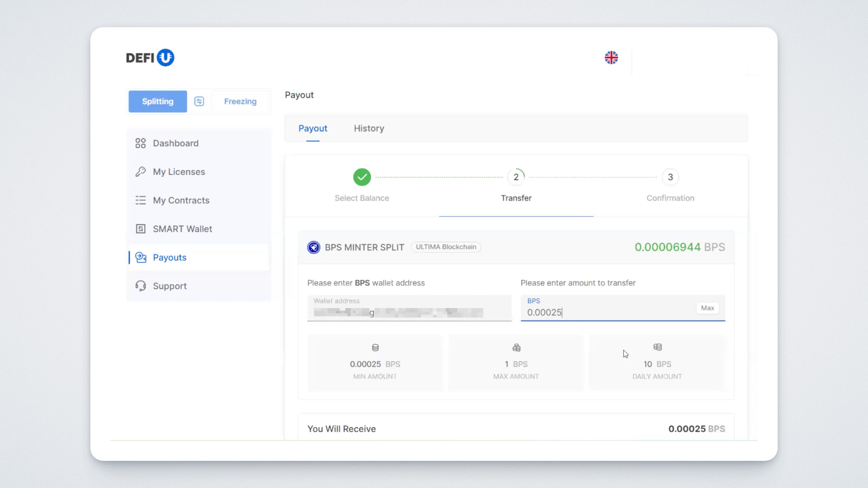Select the Payouts sidebar icon

tap(140, 258)
